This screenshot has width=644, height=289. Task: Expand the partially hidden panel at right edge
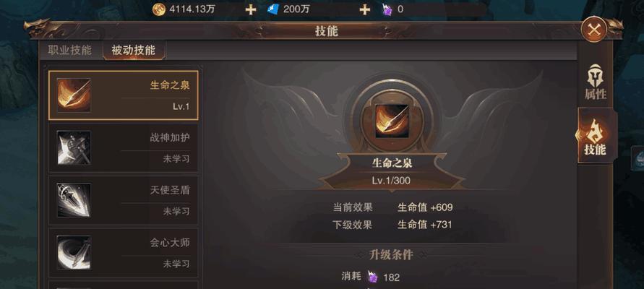click(637, 158)
